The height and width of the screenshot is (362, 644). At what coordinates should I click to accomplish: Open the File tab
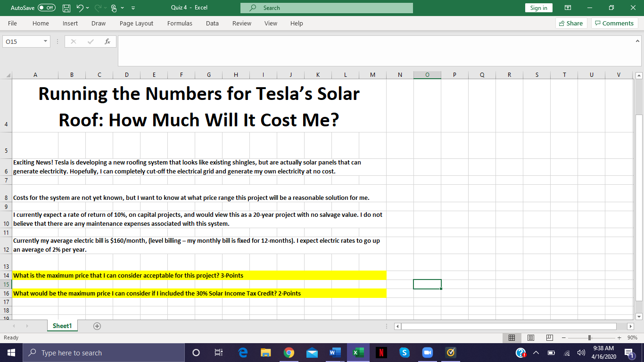click(13, 23)
